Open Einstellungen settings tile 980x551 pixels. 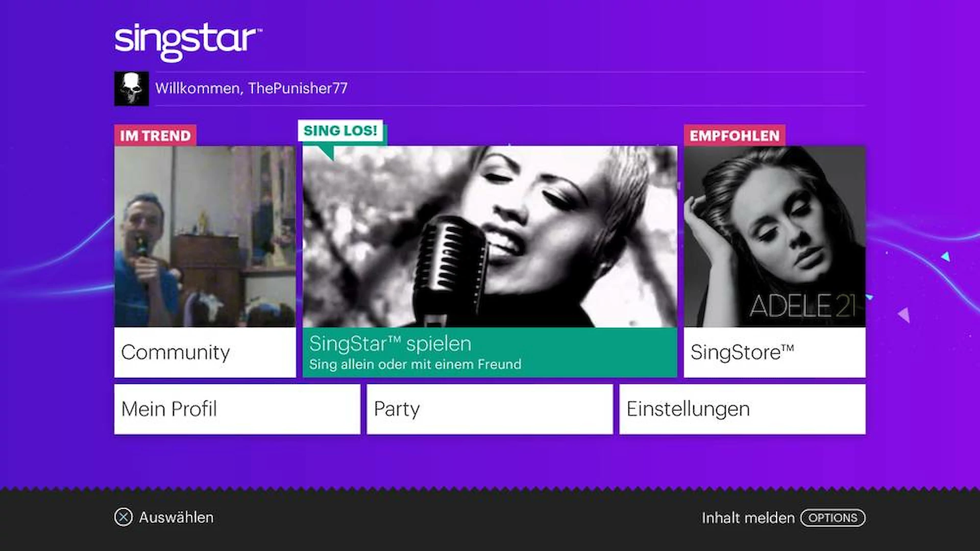click(x=743, y=409)
